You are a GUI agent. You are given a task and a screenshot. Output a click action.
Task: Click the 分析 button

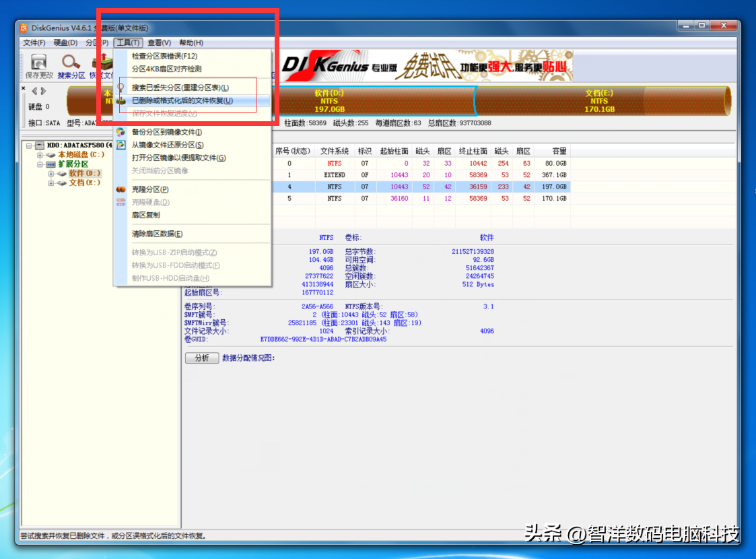(x=202, y=358)
